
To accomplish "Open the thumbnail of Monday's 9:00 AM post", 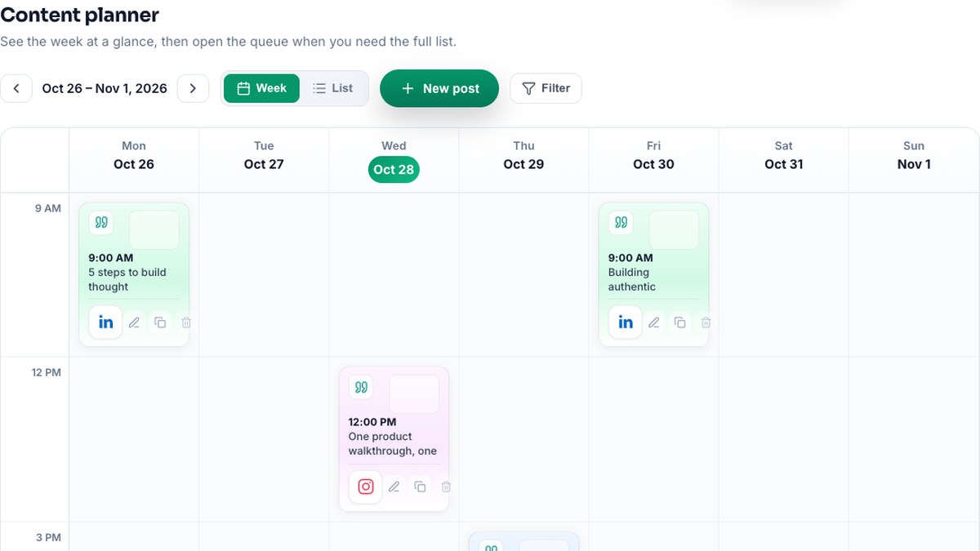I will coord(154,229).
